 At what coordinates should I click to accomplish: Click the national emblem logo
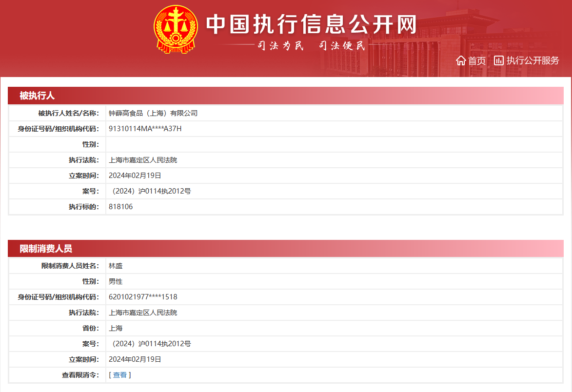176,29
